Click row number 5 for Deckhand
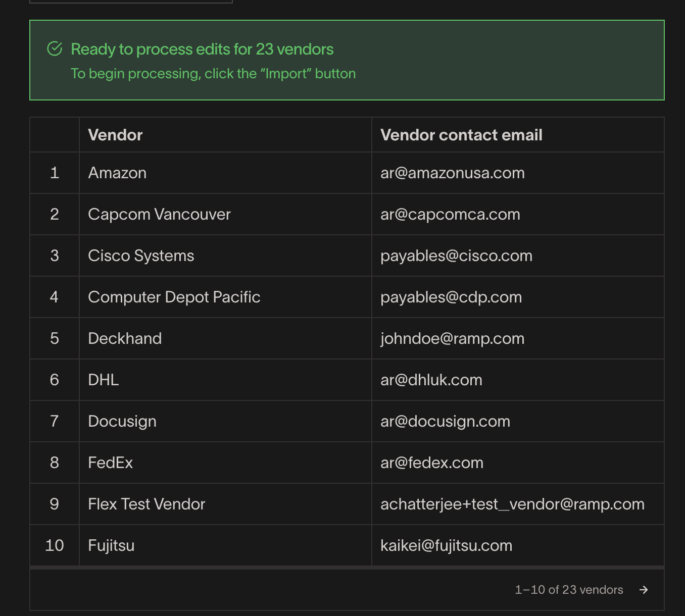 coord(55,338)
